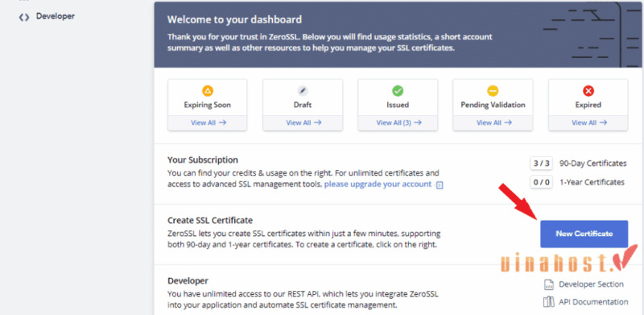644x315 pixels.
Task: Click the Developer section heading in dashboard
Action: point(188,281)
